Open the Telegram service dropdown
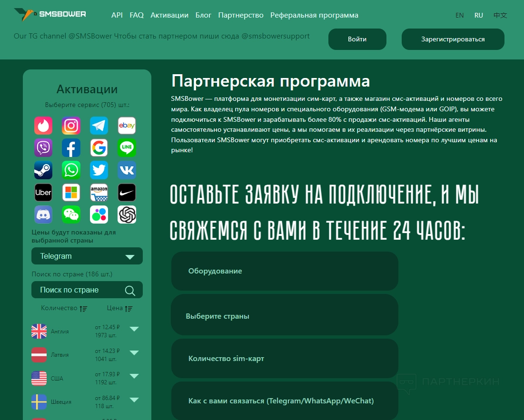Viewport: 524px width, 420px height. tap(87, 256)
